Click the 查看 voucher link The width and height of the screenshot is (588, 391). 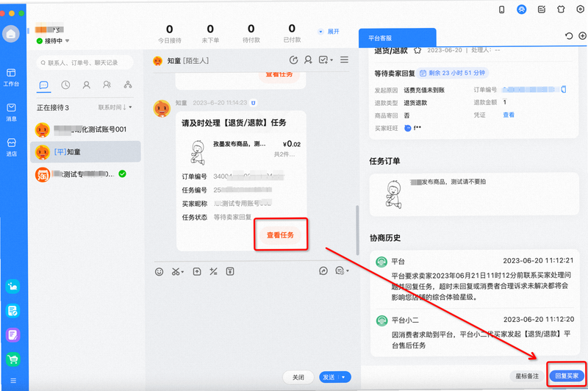pos(509,115)
